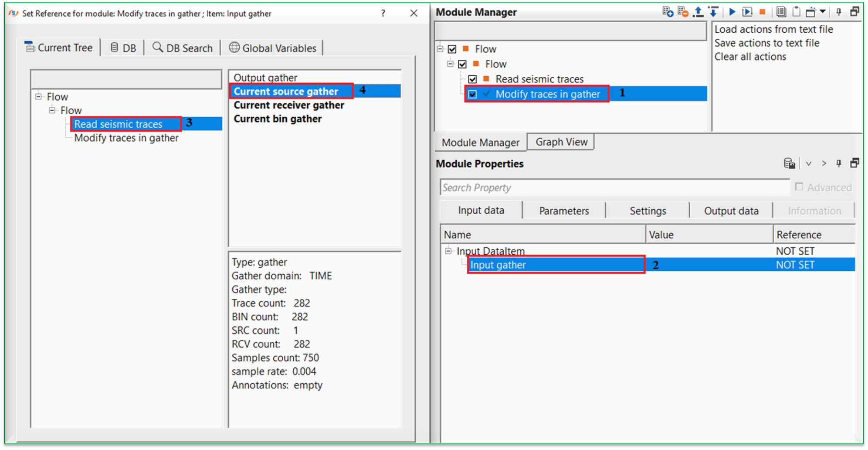Uncheck the Read seismic traces checkbox

point(473,79)
